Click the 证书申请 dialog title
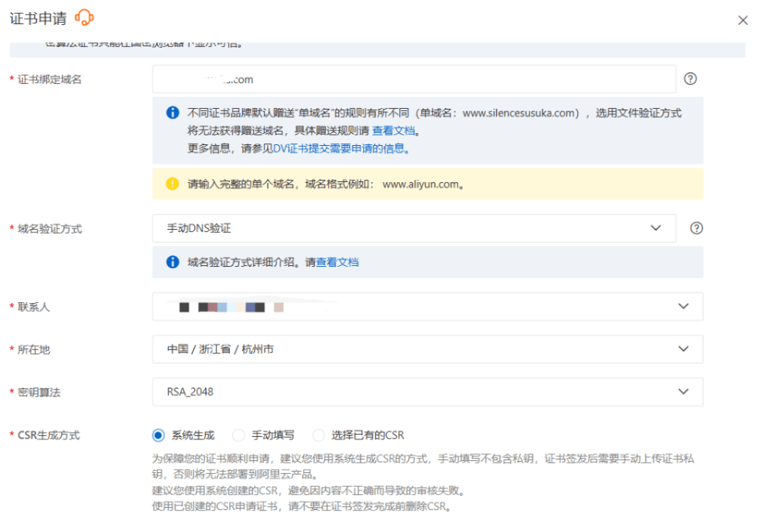Image resolution: width=758 pixels, height=532 pixels. 38,19
